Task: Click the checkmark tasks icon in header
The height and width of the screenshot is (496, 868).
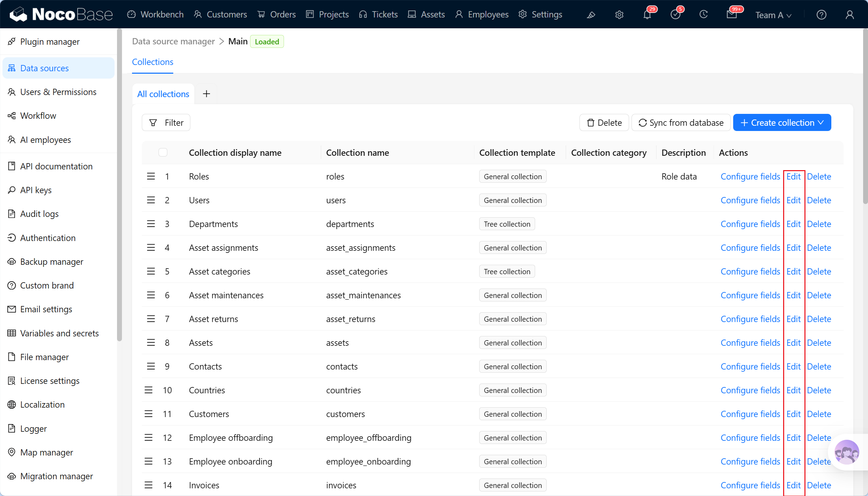Action: pyautogui.click(x=676, y=15)
